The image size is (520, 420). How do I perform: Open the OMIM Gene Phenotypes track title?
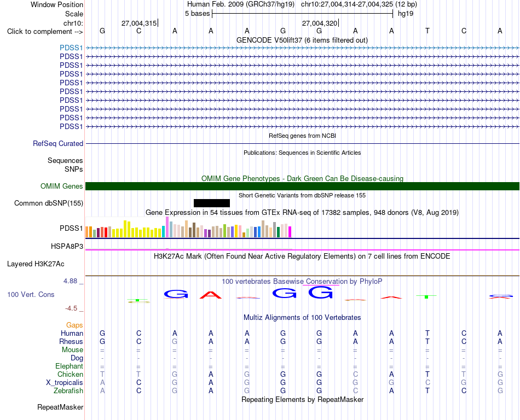(x=302, y=178)
